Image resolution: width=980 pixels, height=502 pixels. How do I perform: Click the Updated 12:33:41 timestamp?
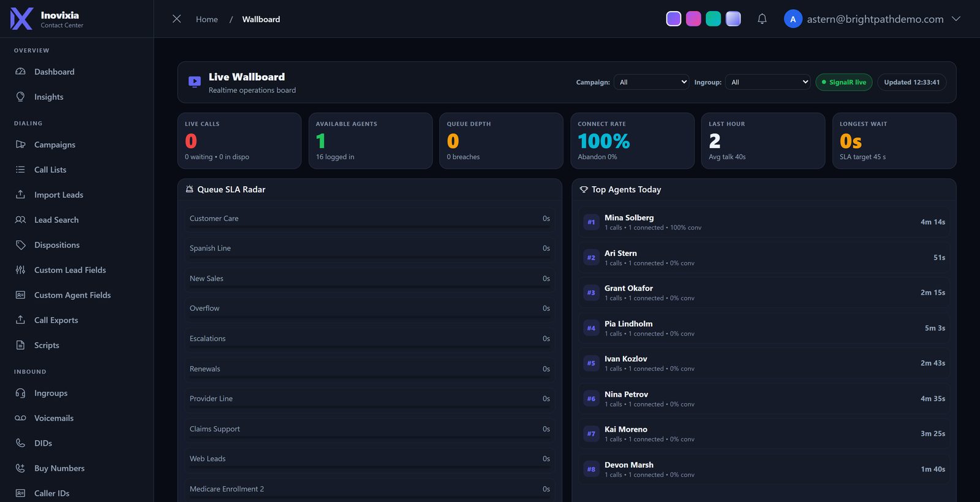click(x=912, y=82)
